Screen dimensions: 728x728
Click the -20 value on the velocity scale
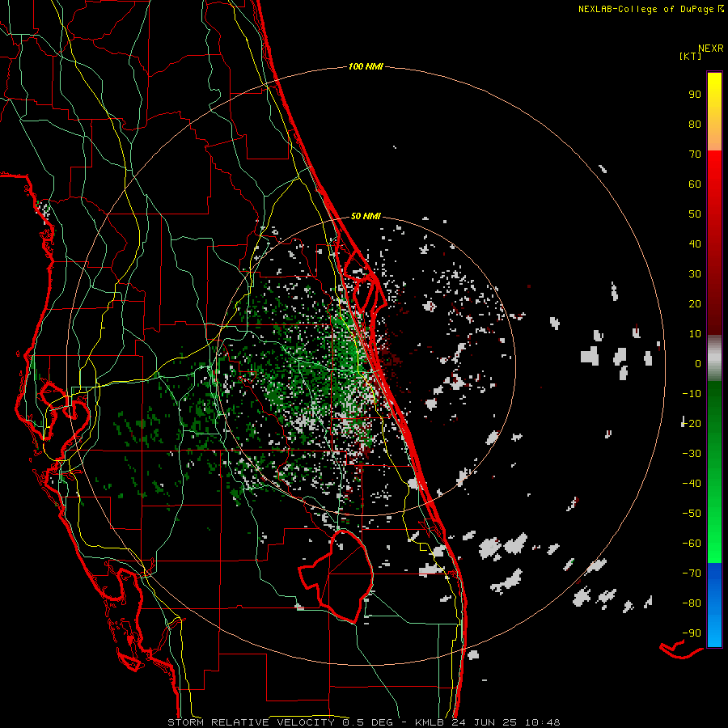[x=692, y=423]
